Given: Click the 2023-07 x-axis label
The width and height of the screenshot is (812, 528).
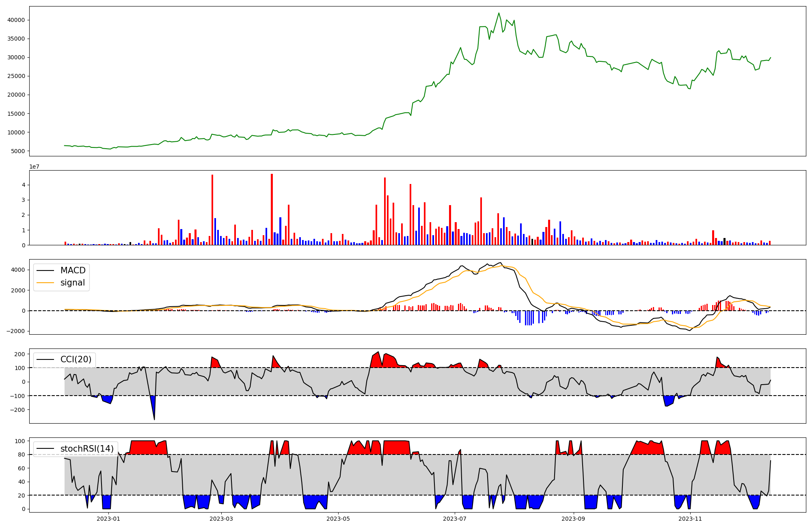Looking at the screenshot, I should [x=455, y=519].
